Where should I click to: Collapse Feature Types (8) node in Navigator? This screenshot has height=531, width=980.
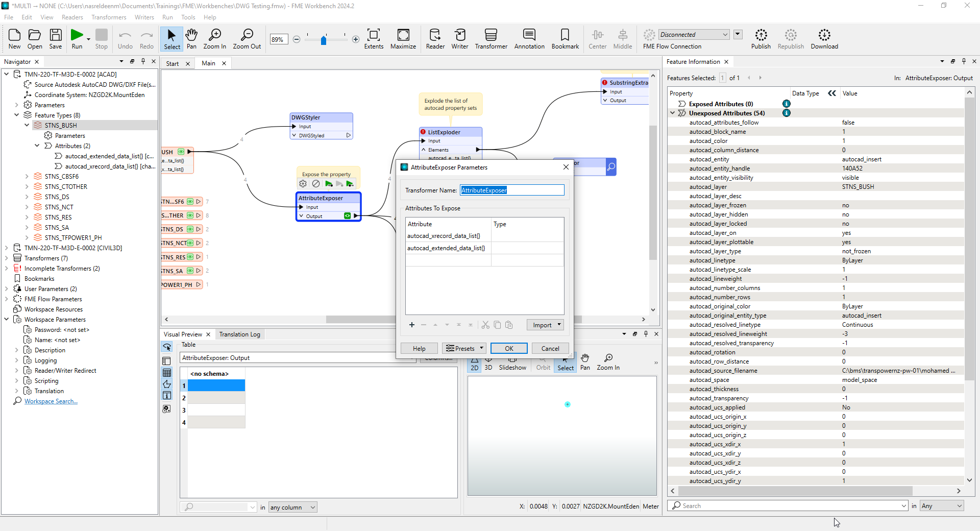coord(17,115)
